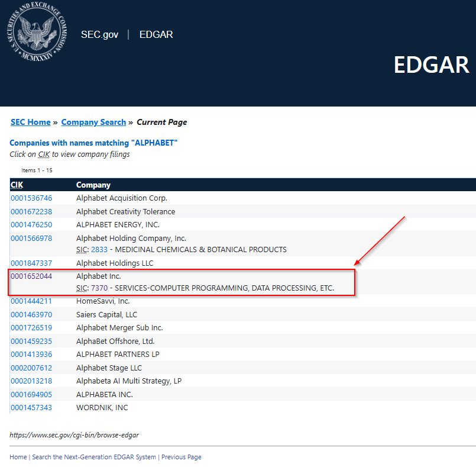Open CIK 0001652044 for Alphabet Inc.
The width and height of the screenshot is (476, 467).
click(x=31, y=276)
